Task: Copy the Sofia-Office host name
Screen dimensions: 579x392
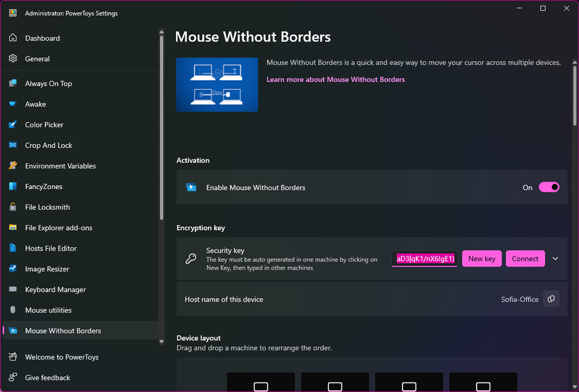Action: pos(551,299)
